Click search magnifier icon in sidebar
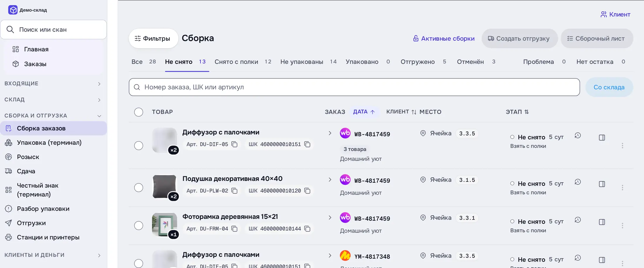Viewport: 644px width, 268px height. (x=10, y=30)
